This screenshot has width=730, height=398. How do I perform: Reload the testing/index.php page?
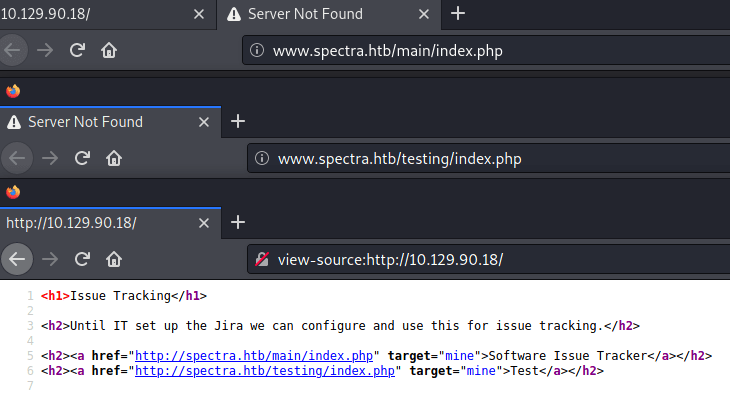(x=82, y=158)
